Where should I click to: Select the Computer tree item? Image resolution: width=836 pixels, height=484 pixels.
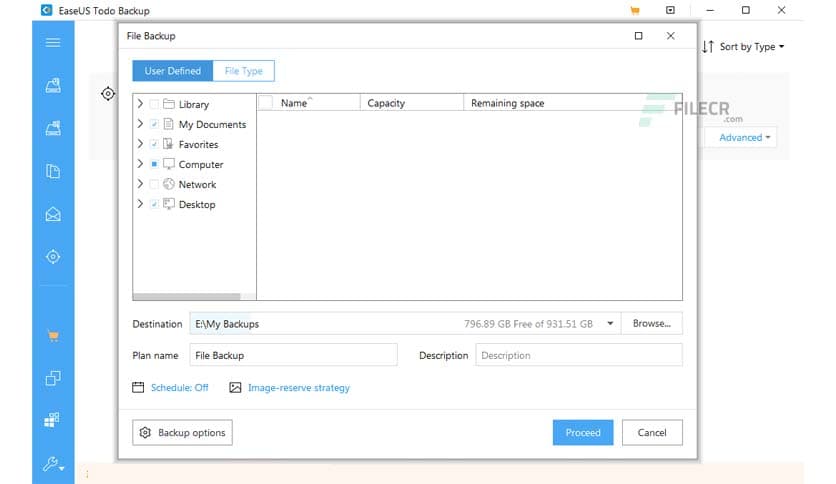click(200, 164)
